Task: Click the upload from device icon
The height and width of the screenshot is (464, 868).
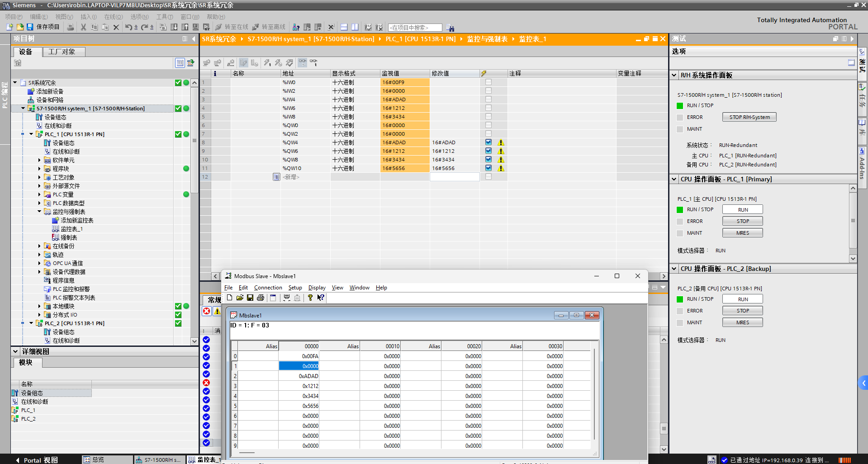Action: tap(185, 27)
